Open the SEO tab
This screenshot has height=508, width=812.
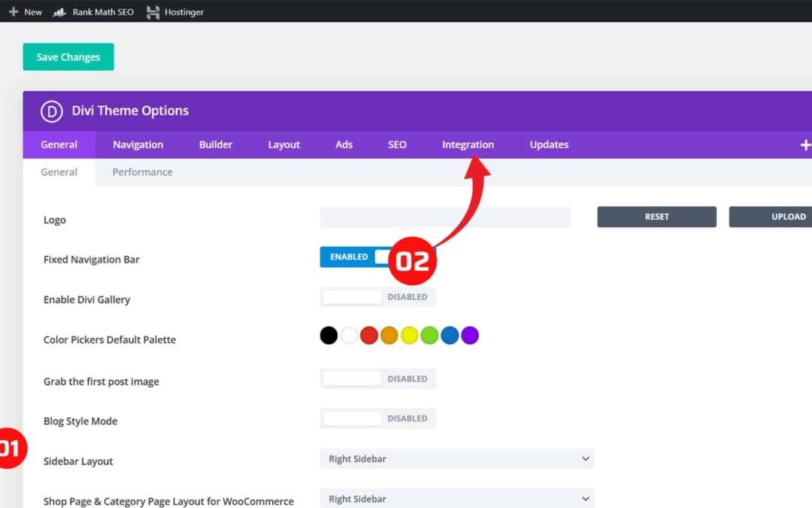pyautogui.click(x=397, y=144)
